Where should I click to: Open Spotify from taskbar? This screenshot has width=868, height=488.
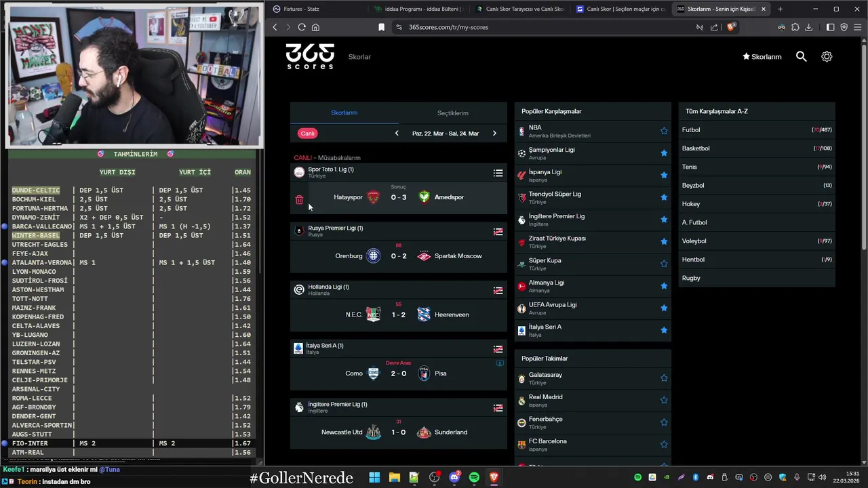(474, 477)
